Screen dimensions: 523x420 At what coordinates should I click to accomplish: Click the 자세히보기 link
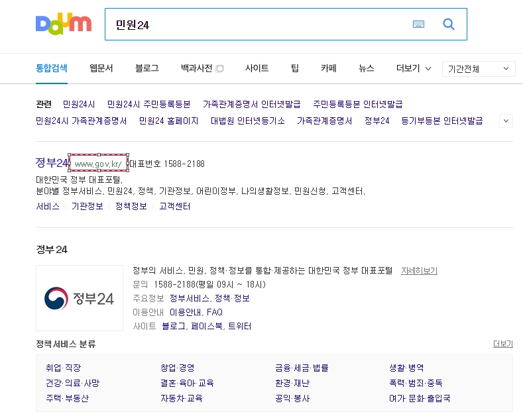[x=419, y=271]
